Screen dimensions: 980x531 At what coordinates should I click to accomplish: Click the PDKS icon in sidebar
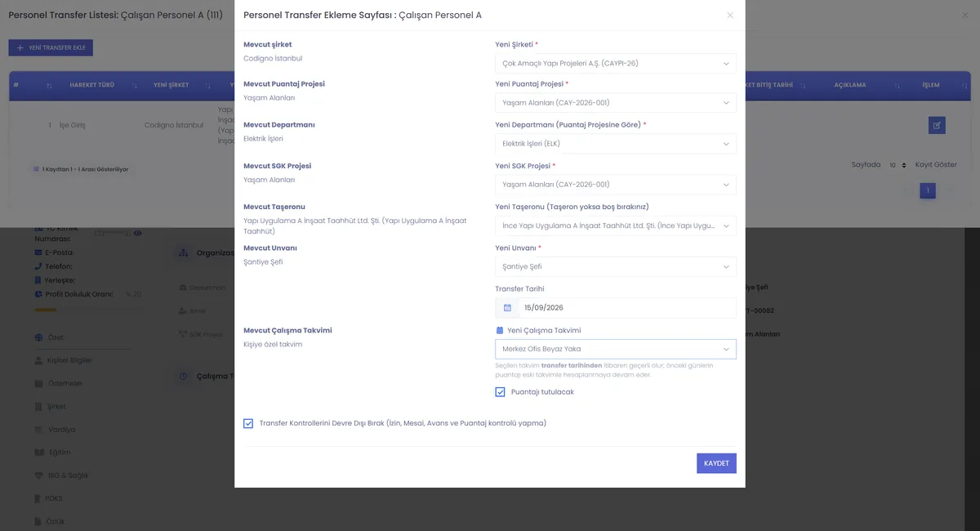(x=39, y=498)
